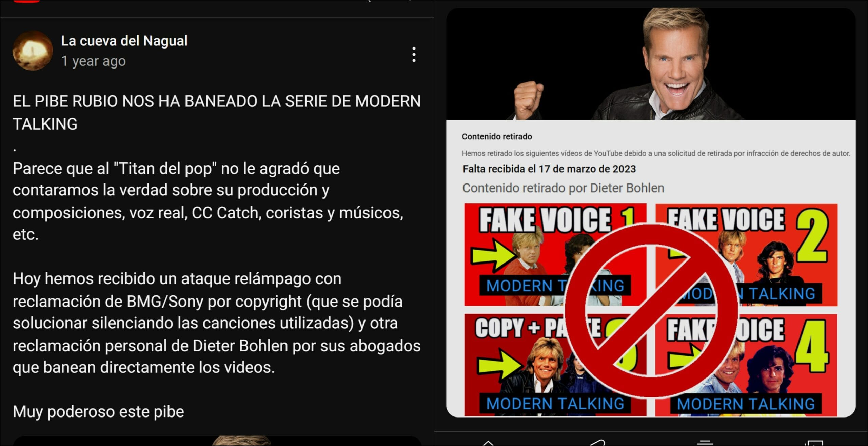The width and height of the screenshot is (868, 446).
Task: Tap the 'Contenido retirado' heading
Action: click(497, 137)
